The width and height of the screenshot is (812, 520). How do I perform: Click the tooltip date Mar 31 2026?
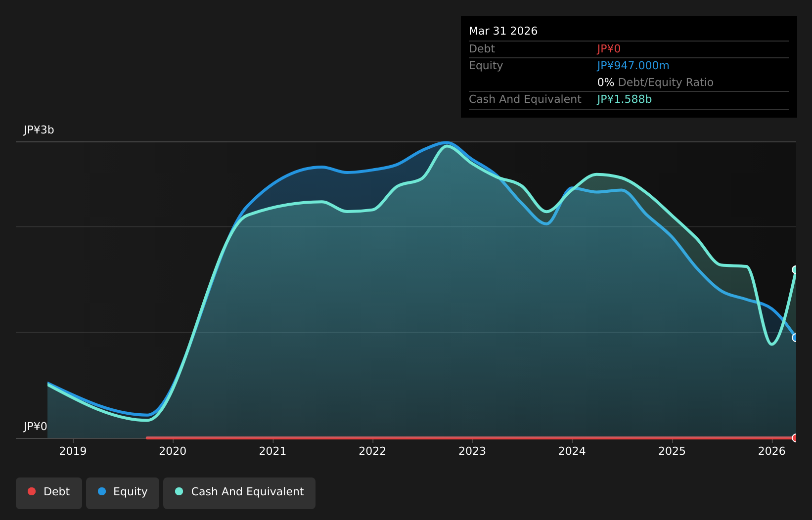pos(503,31)
